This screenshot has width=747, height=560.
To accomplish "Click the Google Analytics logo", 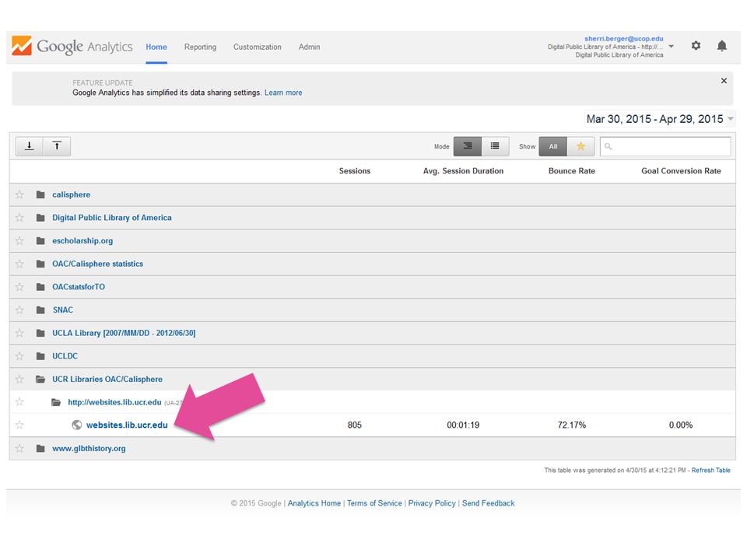I will click(72, 46).
